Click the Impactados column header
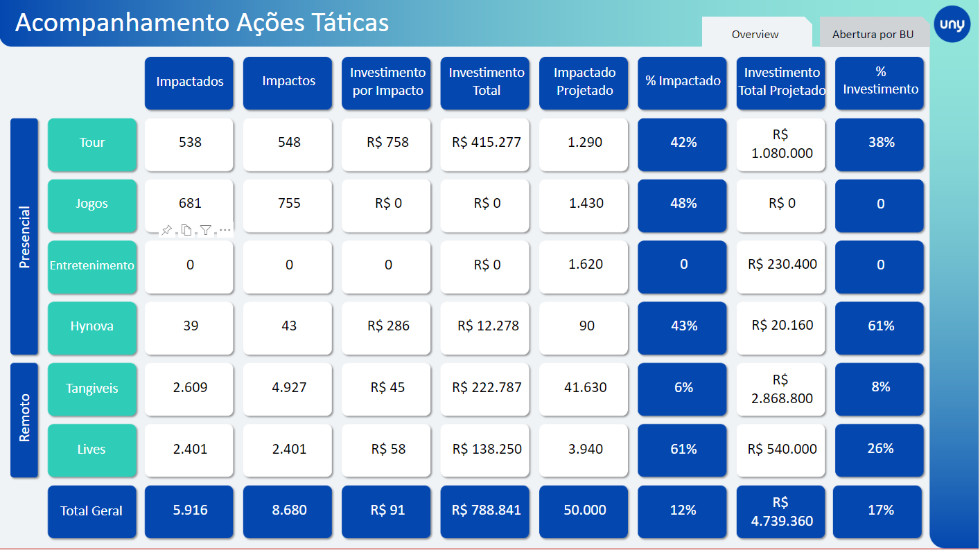The image size is (980, 550). coord(189,82)
